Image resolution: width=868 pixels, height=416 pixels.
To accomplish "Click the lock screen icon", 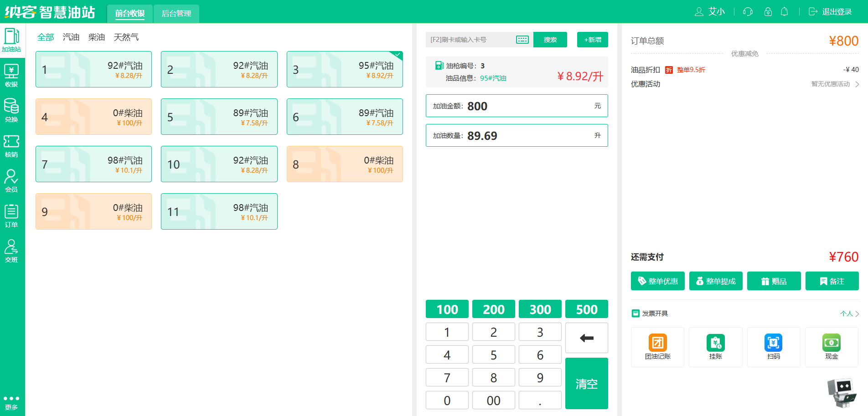I will click(x=768, y=12).
